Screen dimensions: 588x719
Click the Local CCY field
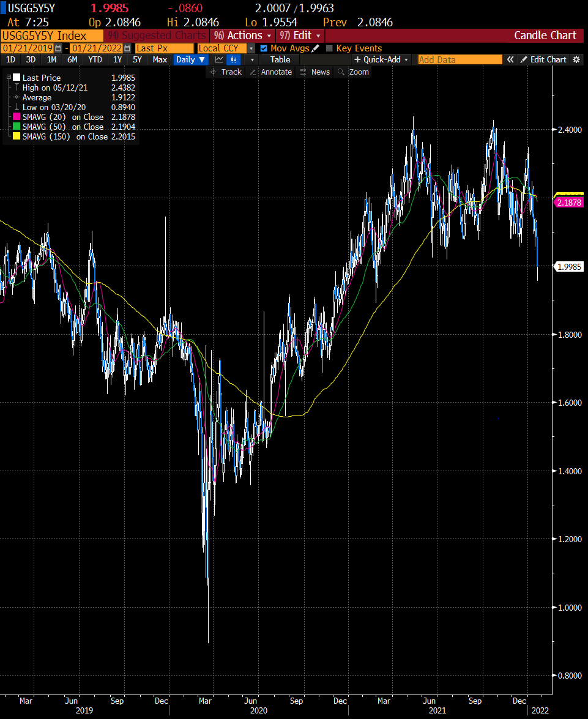[223, 48]
